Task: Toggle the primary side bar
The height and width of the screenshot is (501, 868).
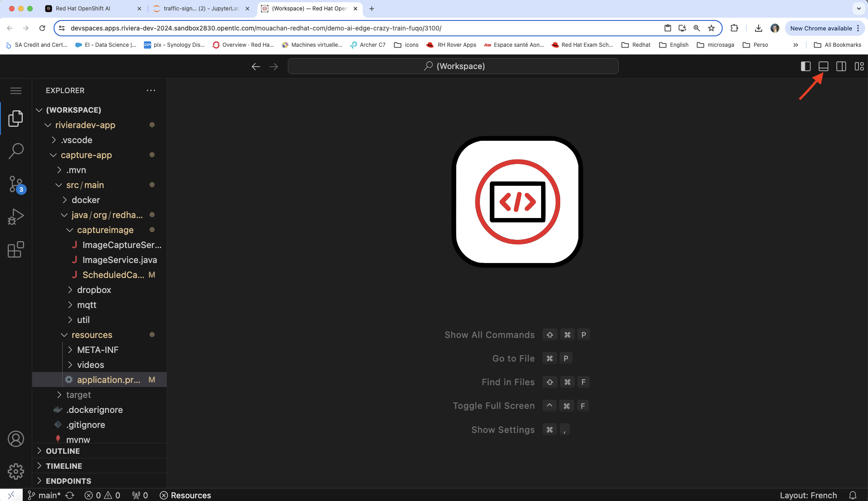Action: 805,66
